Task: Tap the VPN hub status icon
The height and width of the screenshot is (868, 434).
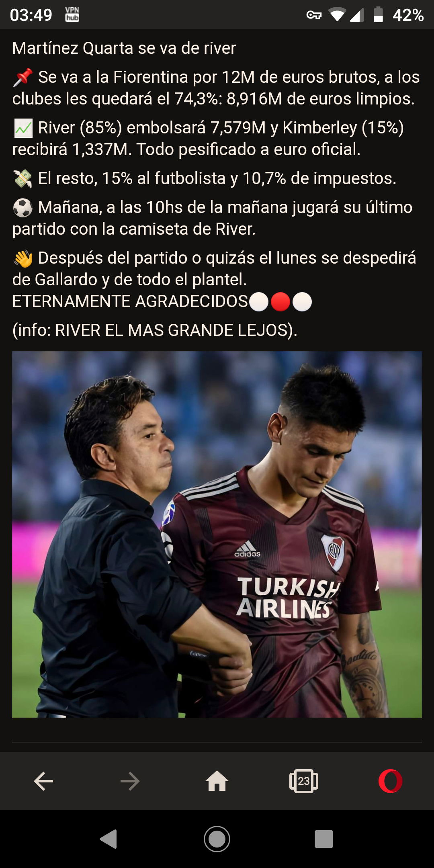Action: pyautogui.click(x=72, y=14)
